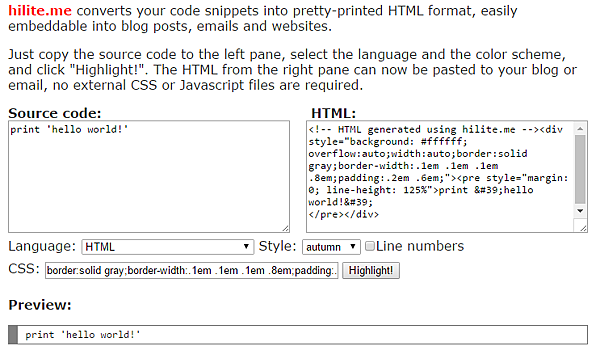This screenshot has width=600, height=363.
Task: Click the Style dropdown arrow
Action: coord(353,247)
